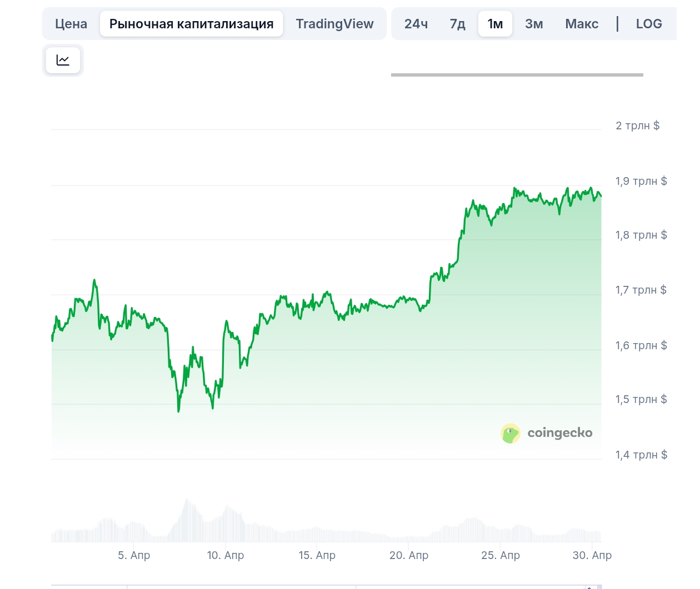The image size is (700, 589).
Task: Select the 1м time range
Action: 495,24
